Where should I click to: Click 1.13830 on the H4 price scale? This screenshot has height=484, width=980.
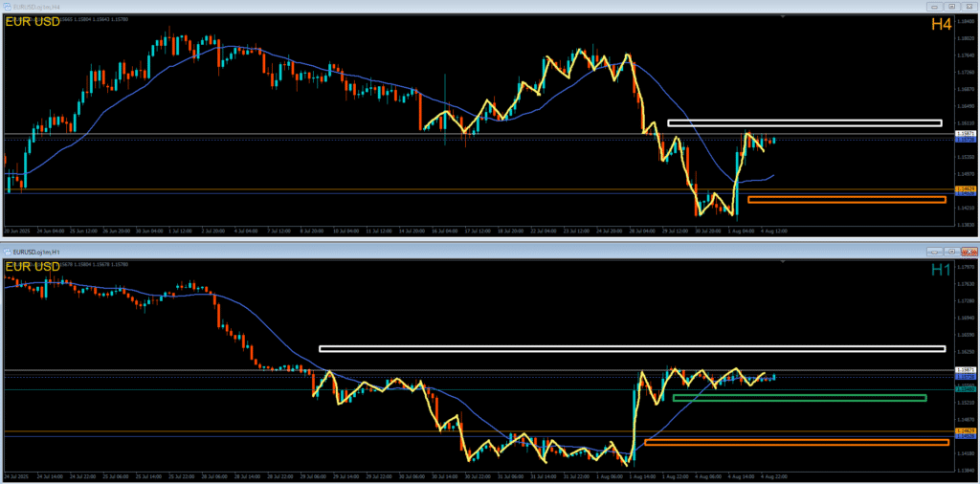click(967, 224)
